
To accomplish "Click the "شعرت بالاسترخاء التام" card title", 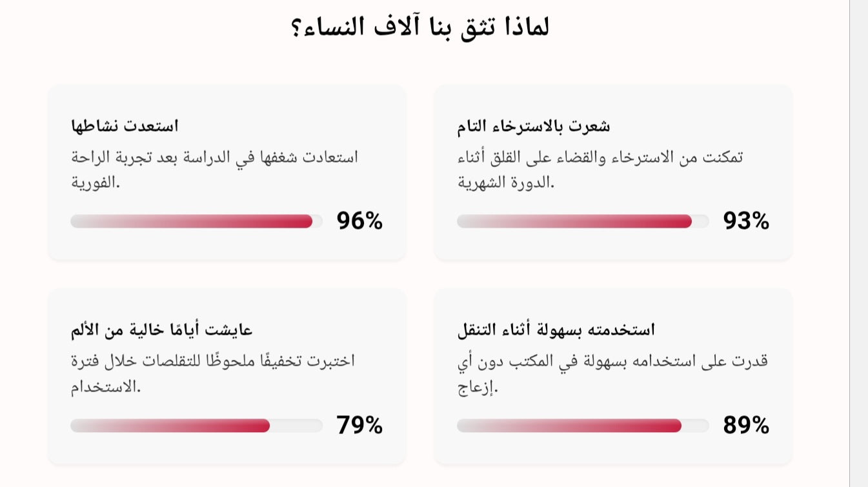I will pos(534,126).
